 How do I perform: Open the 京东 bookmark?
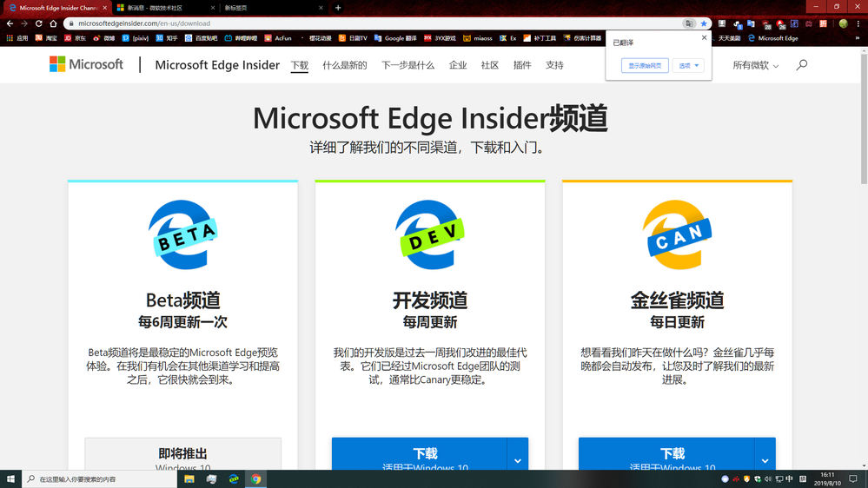pyautogui.click(x=76, y=38)
